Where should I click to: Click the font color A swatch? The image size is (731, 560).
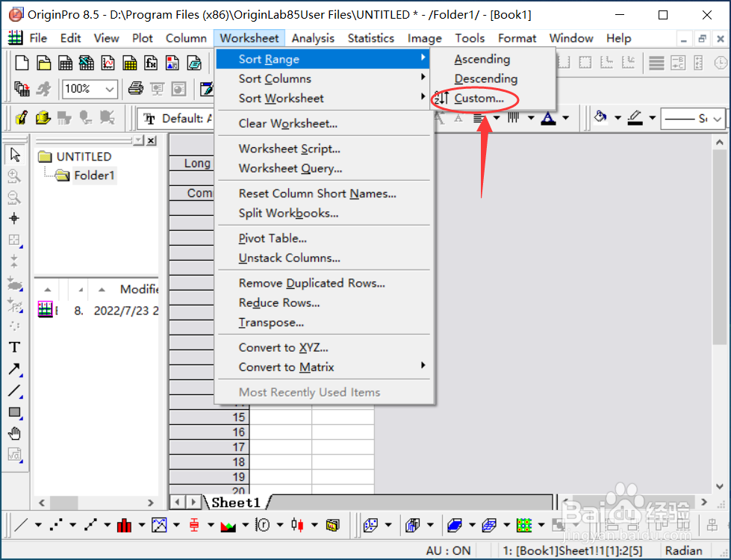coord(548,118)
